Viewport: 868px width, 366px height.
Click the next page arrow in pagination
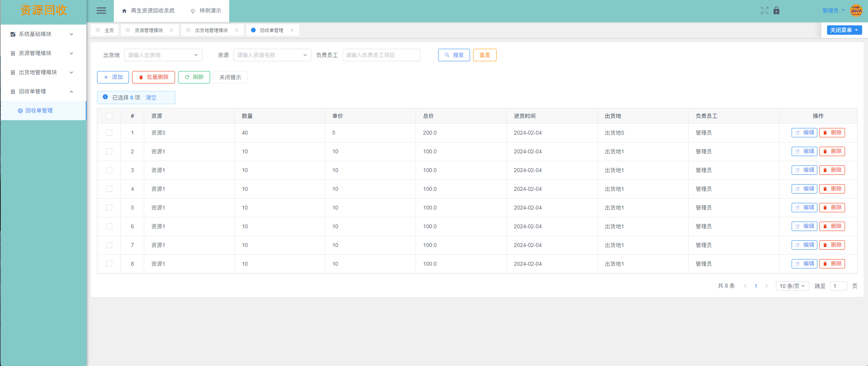(x=766, y=286)
